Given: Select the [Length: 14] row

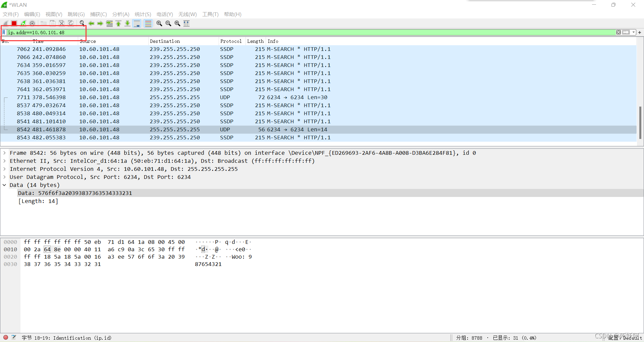Looking at the screenshot, I should click(330, 201).
